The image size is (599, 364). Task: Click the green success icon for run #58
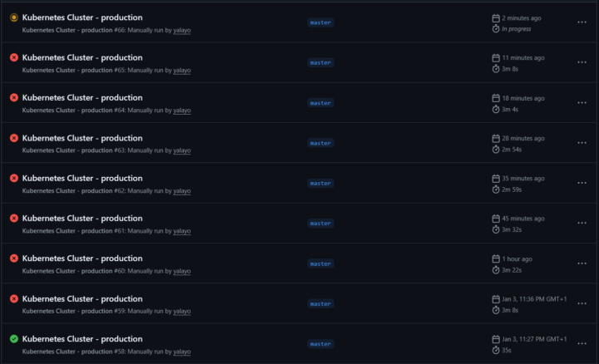tap(13, 339)
